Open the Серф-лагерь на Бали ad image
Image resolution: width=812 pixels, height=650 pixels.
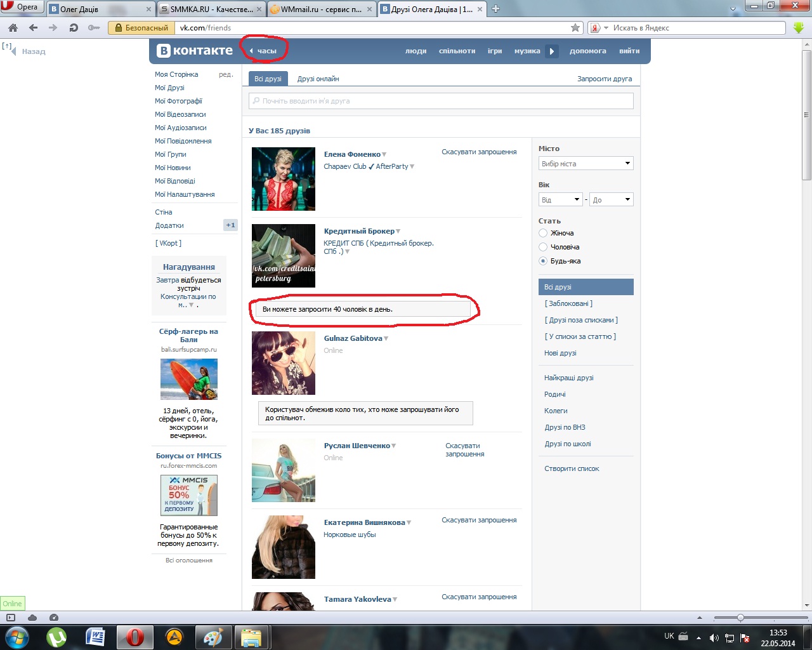tap(189, 379)
